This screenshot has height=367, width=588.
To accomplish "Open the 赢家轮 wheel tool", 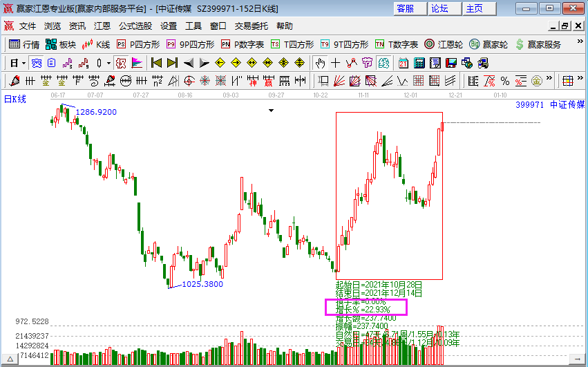I will (489, 45).
